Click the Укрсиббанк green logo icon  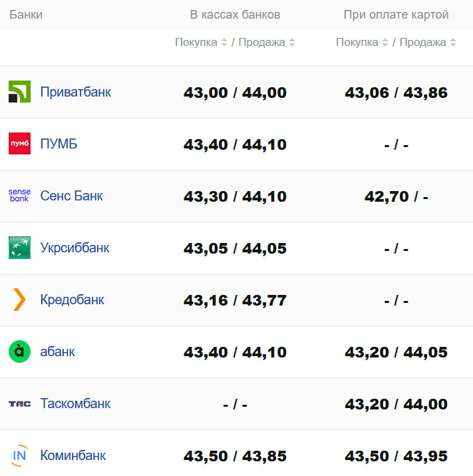tap(19, 248)
